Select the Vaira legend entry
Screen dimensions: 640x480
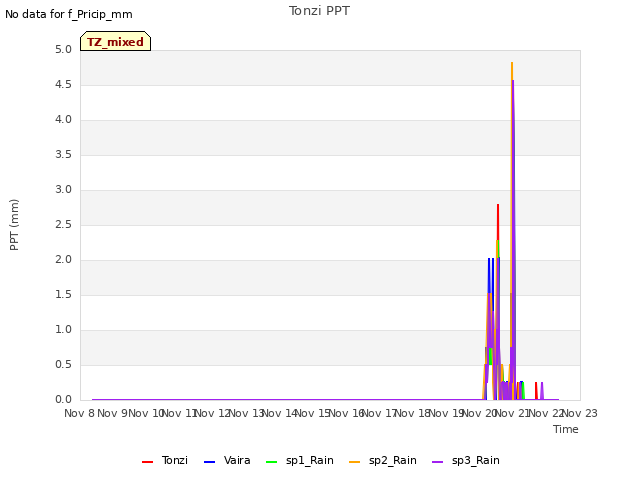point(227,460)
